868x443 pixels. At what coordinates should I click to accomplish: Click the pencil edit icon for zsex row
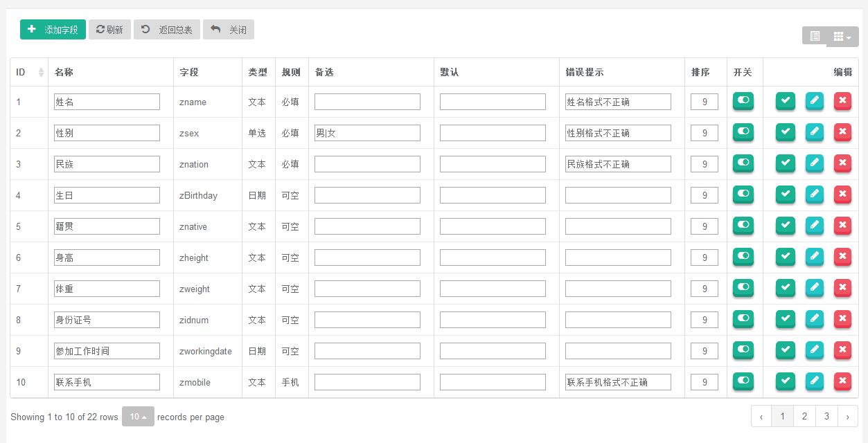pos(814,132)
